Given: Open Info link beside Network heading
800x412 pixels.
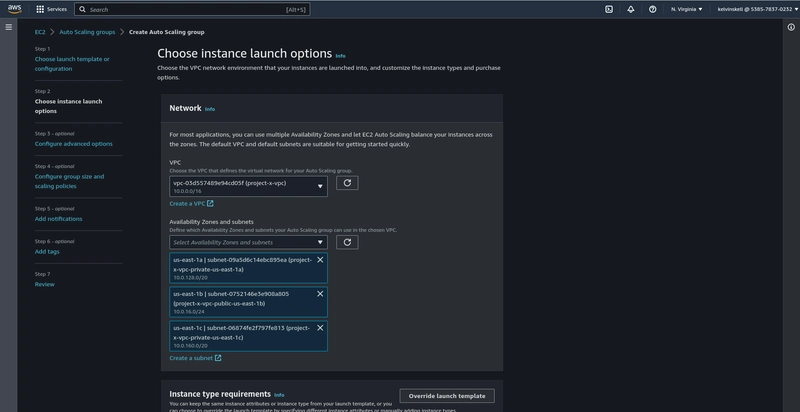Looking at the screenshot, I should click(x=210, y=109).
